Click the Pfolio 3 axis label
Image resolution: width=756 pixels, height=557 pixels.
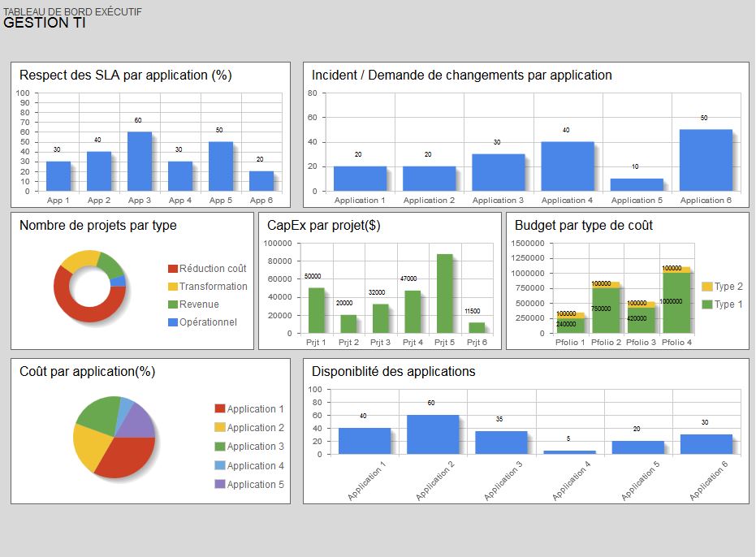(x=642, y=343)
